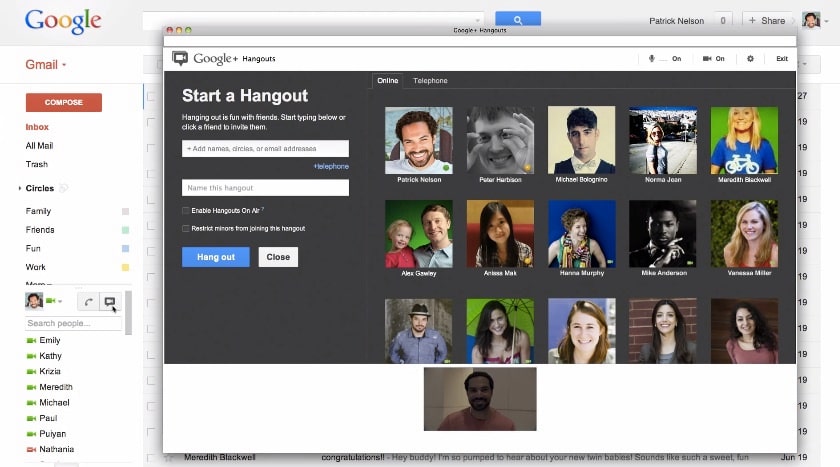Image resolution: width=840 pixels, height=467 pixels.
Task: Click the Google+ Hangouts logo icon
Action: point(179,58)
